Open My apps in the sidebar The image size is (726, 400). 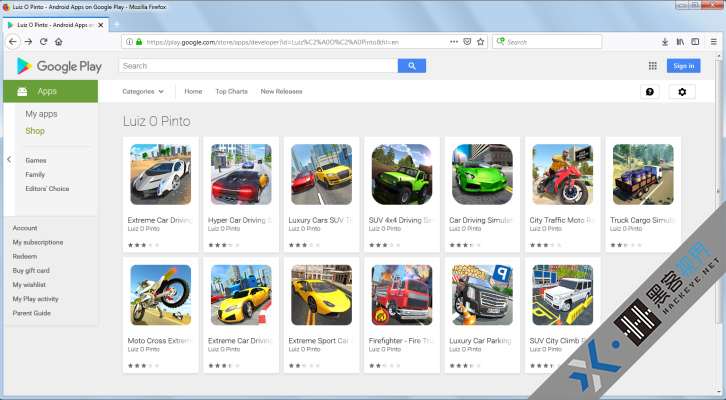click(41, 114)
